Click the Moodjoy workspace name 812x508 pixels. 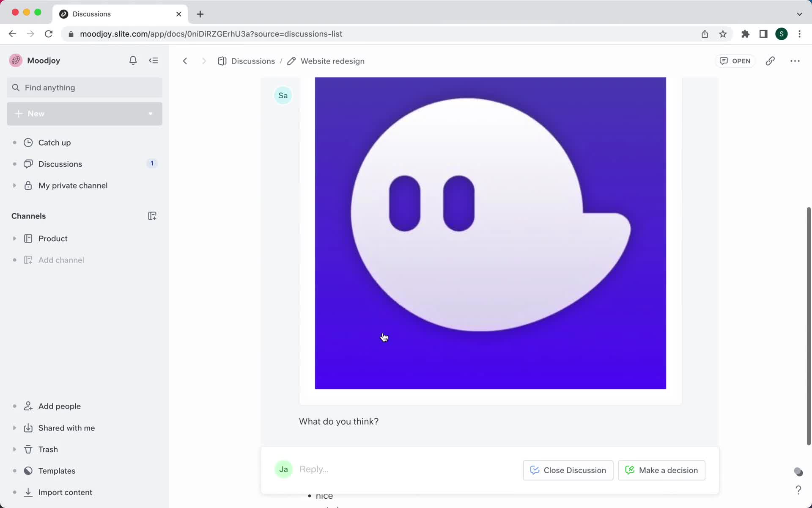pos(44,61)
